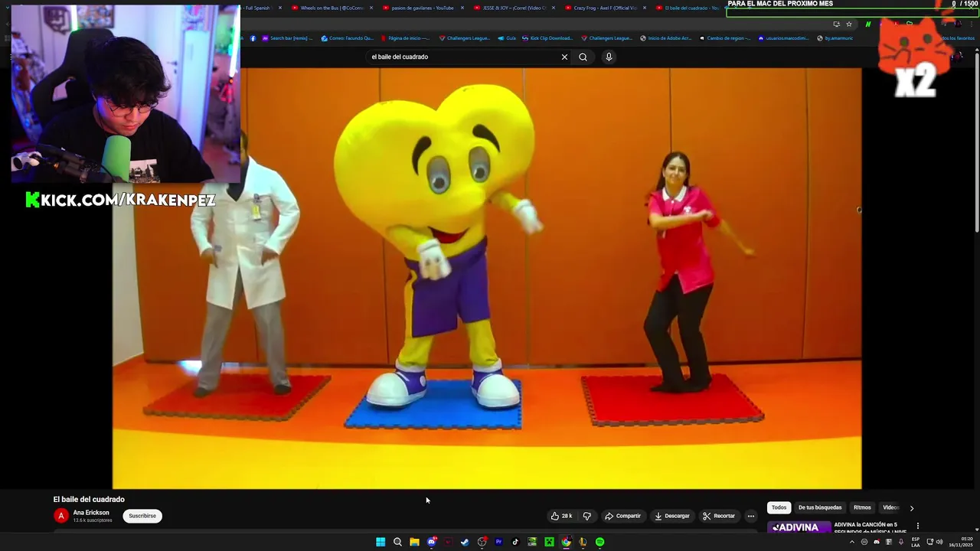The width and height of the screenshot is (980, 551).
Task: Open Ana Erickson channel name link
Action: point(91,513)
